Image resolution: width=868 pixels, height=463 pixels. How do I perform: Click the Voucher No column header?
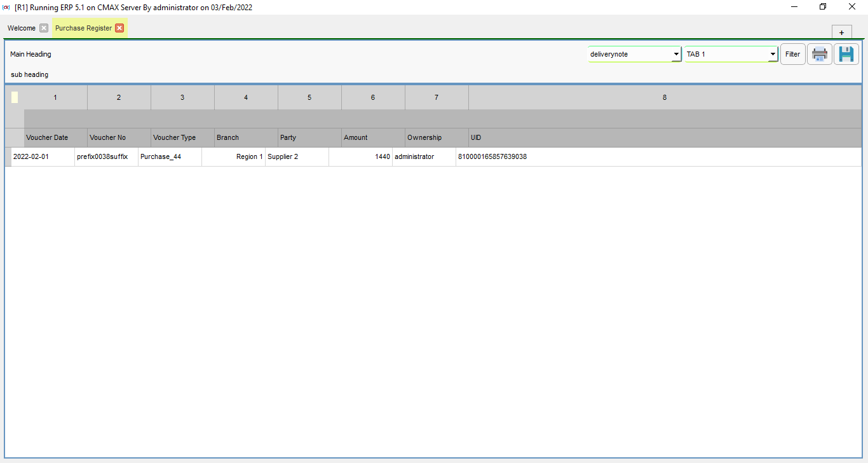click(x=107, y=137)
